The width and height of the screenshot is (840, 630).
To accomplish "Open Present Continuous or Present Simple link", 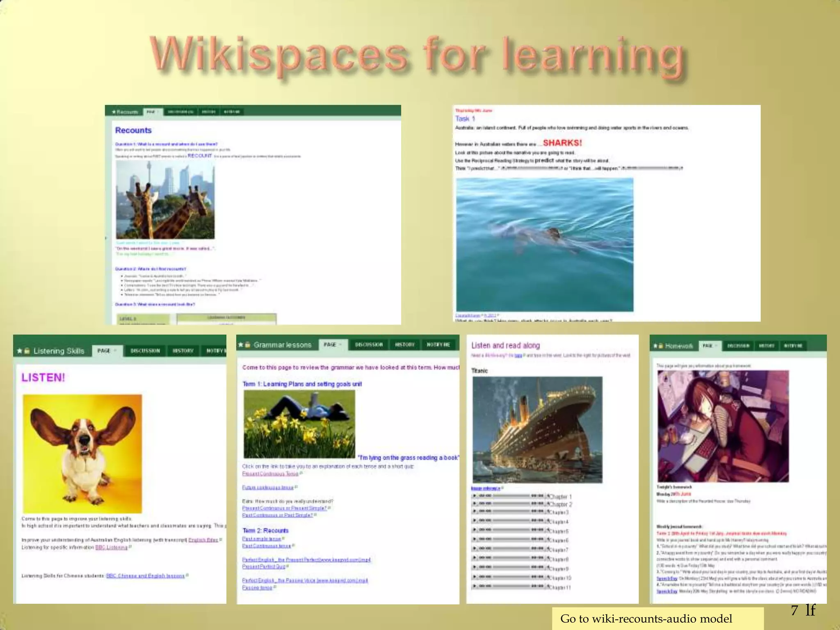I will click(284, 508).
